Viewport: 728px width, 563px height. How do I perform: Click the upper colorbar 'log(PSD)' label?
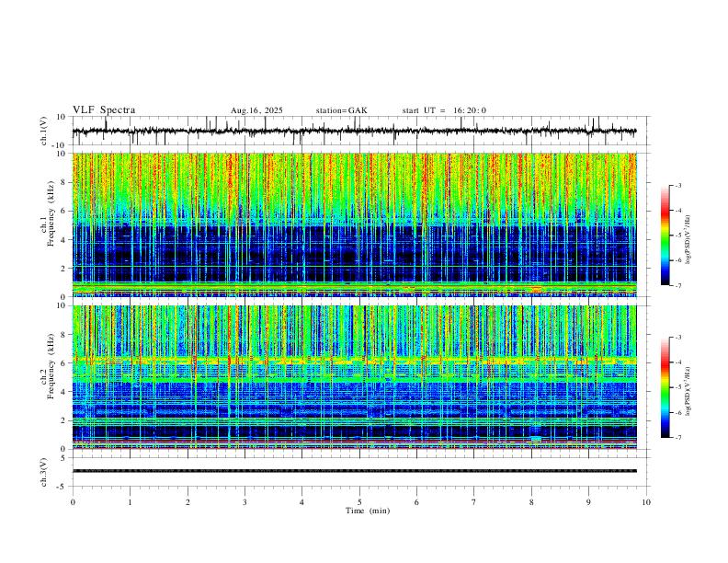pyautogui.click(x=688, y=240)
